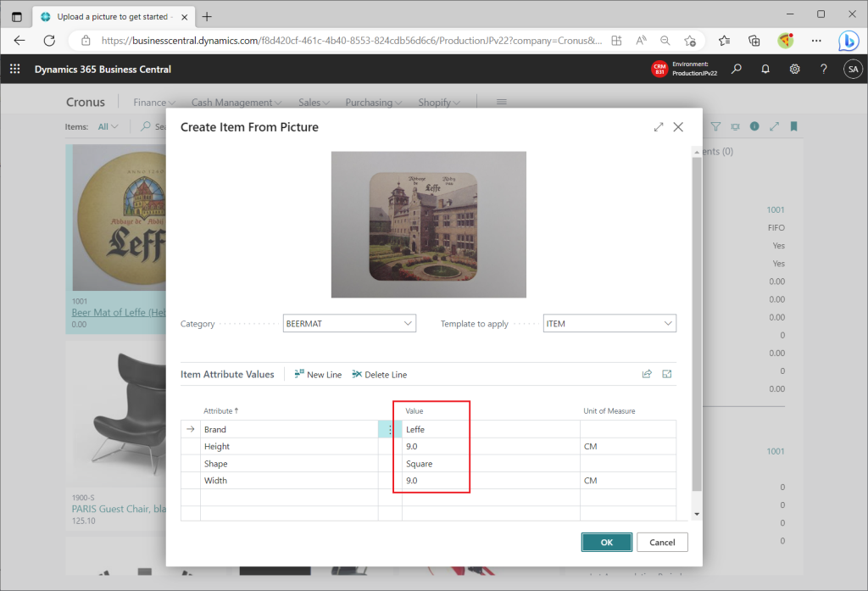Click Delete Line action

(x=379, y=375)
